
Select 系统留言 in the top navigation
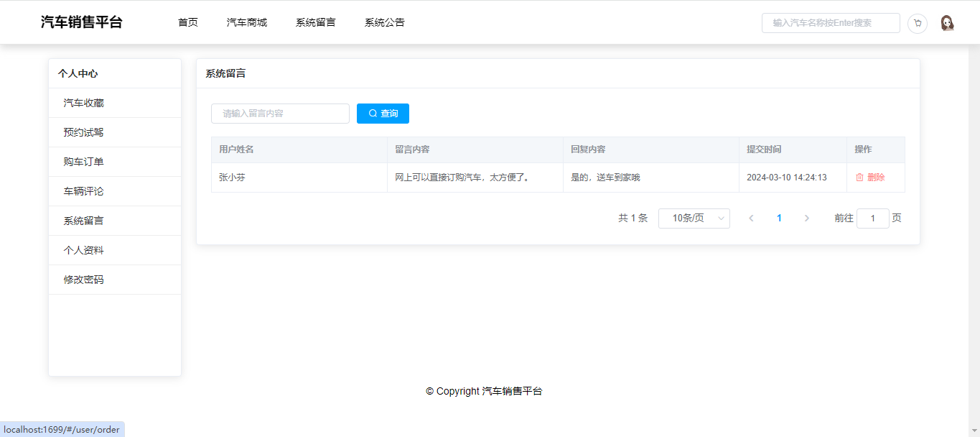[316, 22]
